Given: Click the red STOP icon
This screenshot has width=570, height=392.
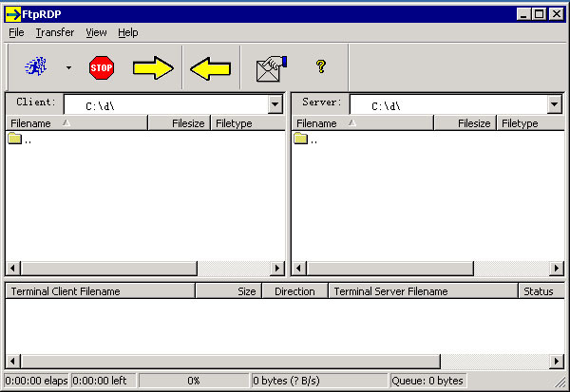Looking at the screenshot, I should click(x=102, y=67).
